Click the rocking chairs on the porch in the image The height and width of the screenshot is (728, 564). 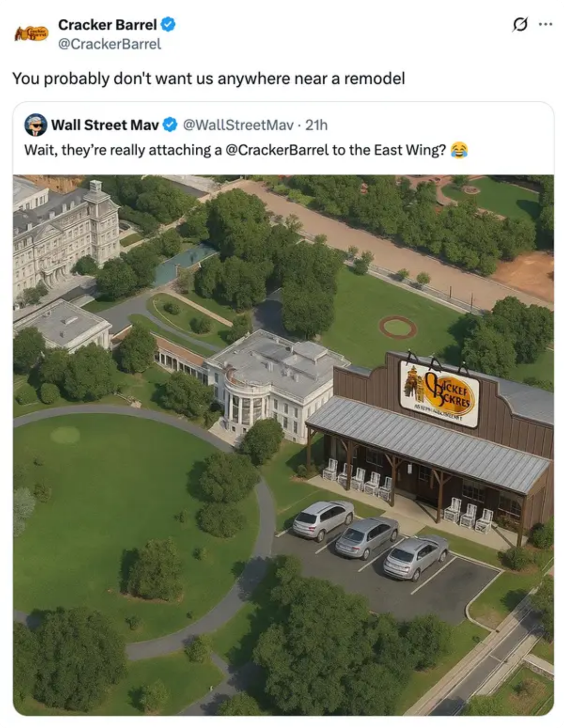tap(360, 478)
